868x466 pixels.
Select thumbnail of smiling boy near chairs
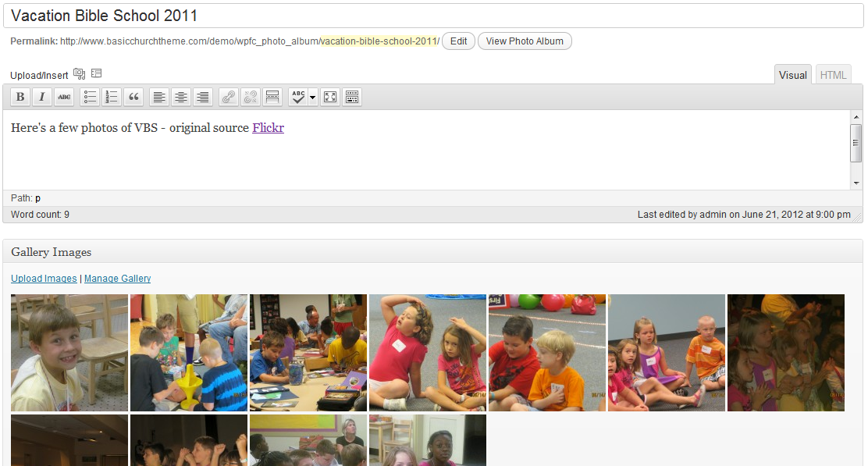69,353
